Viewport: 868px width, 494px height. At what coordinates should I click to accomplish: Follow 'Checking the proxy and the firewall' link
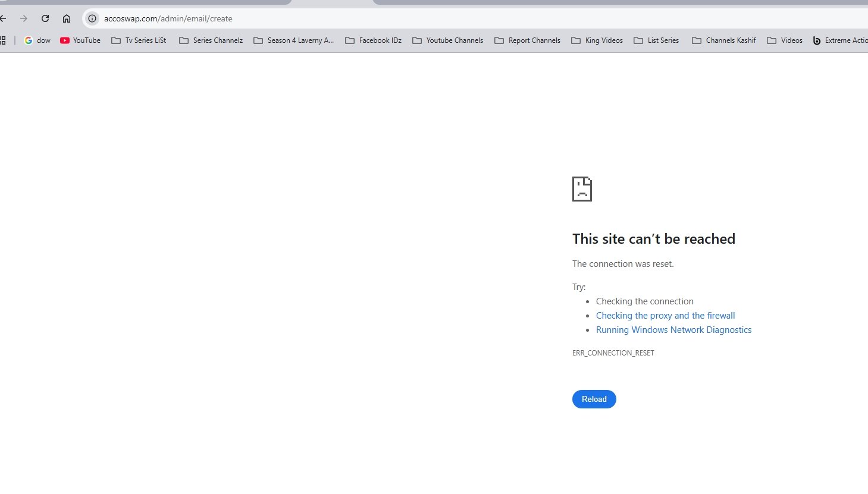pyautogui.click(x=665, y=316)
